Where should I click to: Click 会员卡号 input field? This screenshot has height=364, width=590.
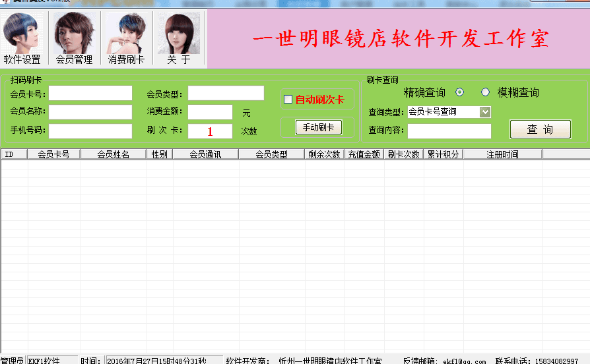(x=90, y=93)
